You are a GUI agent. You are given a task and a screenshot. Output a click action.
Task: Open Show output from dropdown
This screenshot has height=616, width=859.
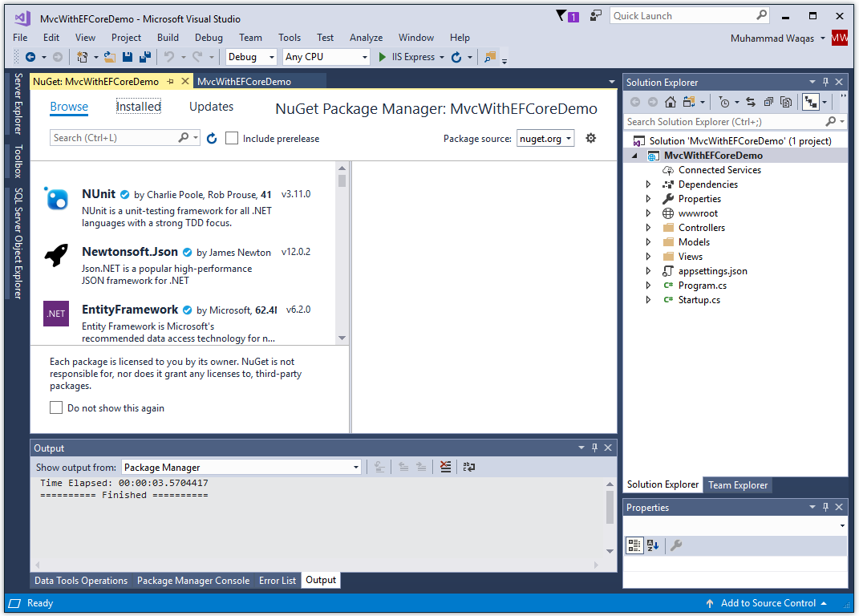point(241,468)
